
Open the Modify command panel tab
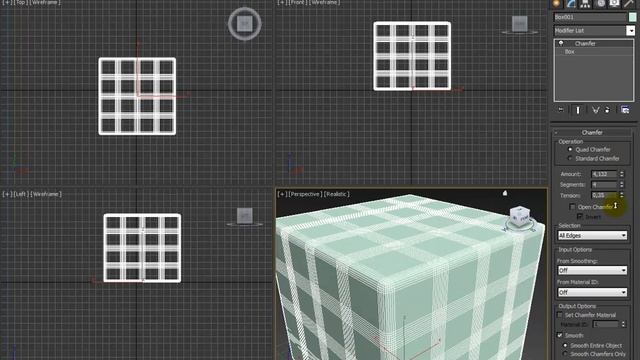coord(571,3)
